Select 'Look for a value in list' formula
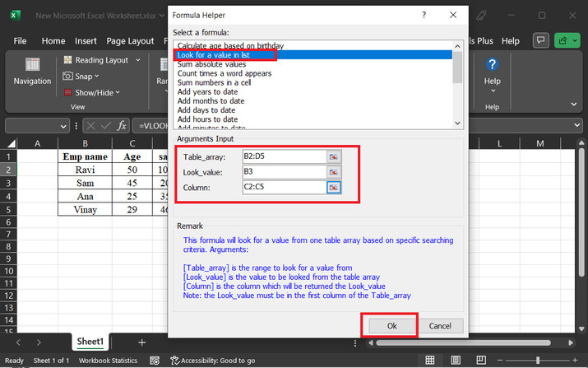 pyautogui.click(x=313, y=55)
